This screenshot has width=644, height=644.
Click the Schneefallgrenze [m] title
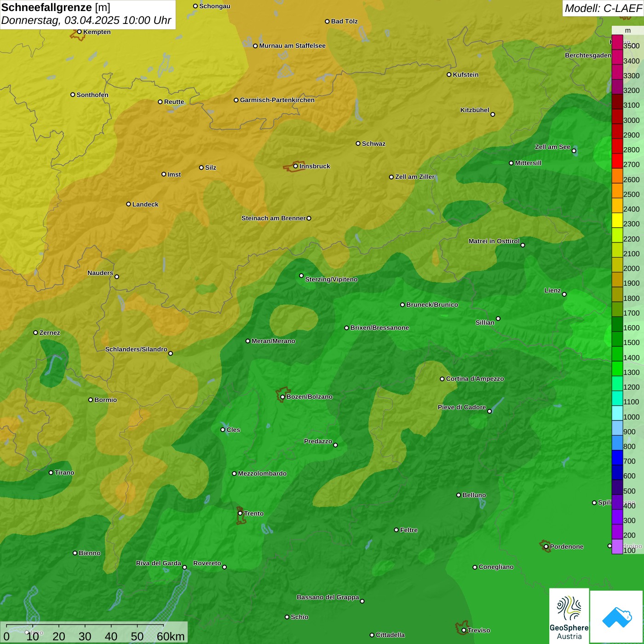pyautogui.click(x=56, y=7)
